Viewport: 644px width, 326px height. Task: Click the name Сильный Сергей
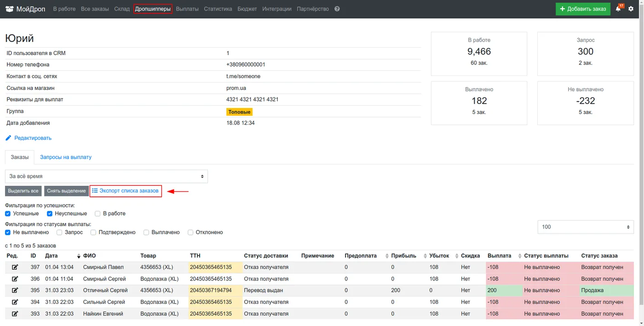pos(104,302)
